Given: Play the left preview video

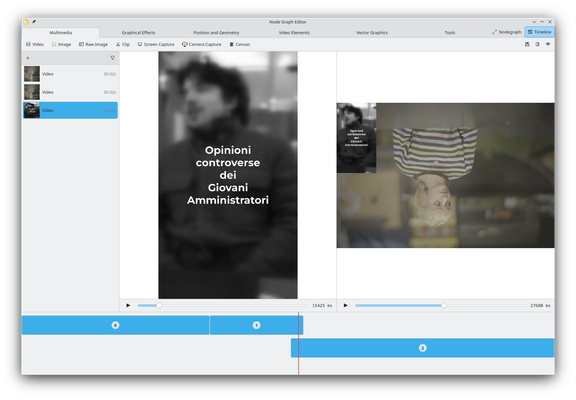Looking at the screenshot, I should coord(128,305).
